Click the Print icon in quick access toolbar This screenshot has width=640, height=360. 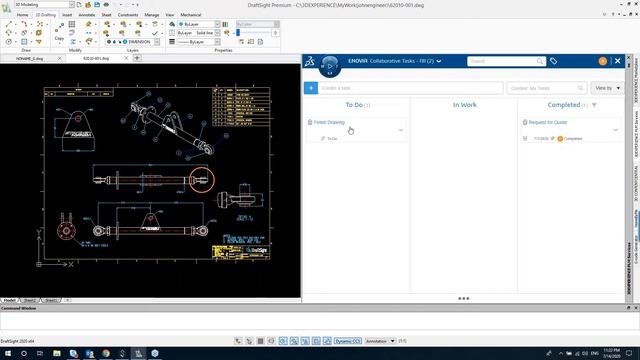coord(106,5)
